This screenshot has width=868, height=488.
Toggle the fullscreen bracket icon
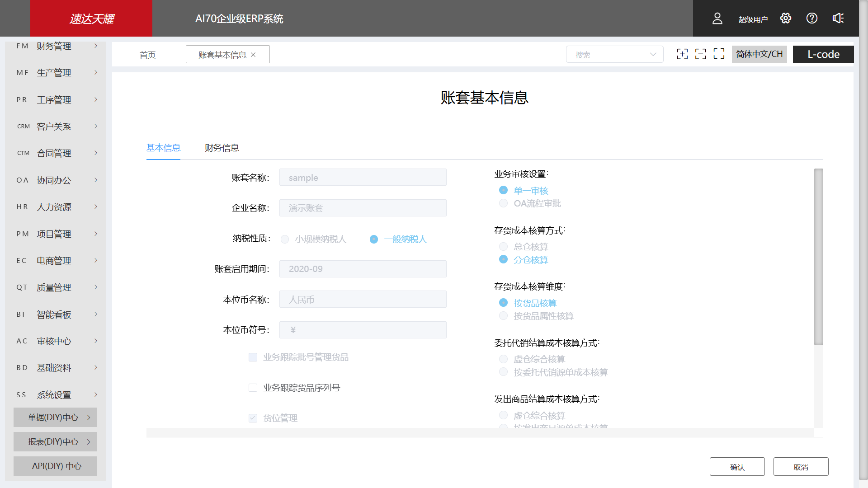[719, 54]
